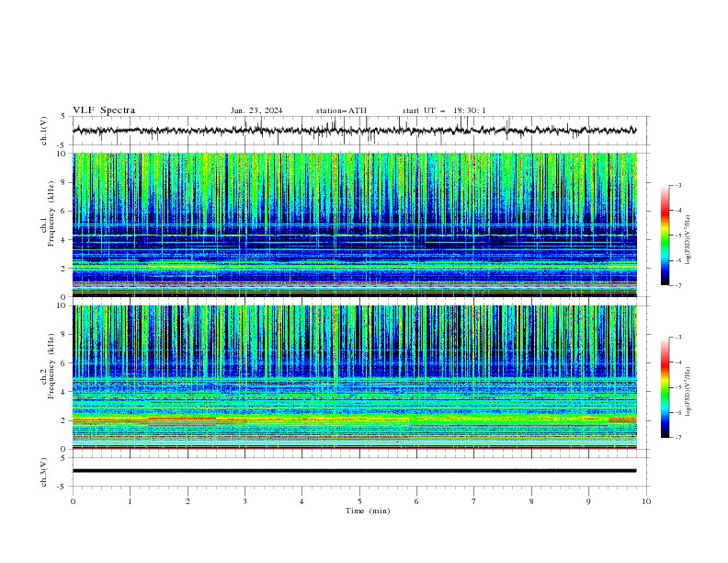
Task: Click the "ch.3(V)" waveform axis label
Action: [x=44, y=473]
